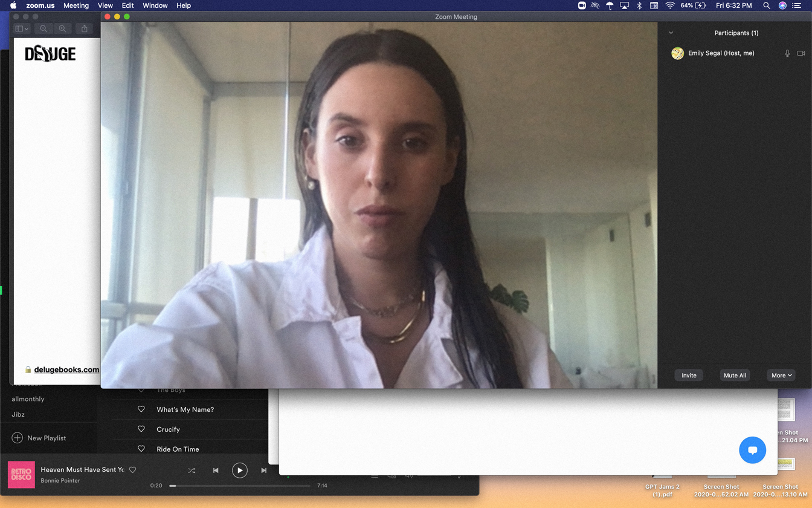Screen dimensions: 812x508
Task: Toggle shuffle in the Spotify player
Action: click(x=192, y=470)
